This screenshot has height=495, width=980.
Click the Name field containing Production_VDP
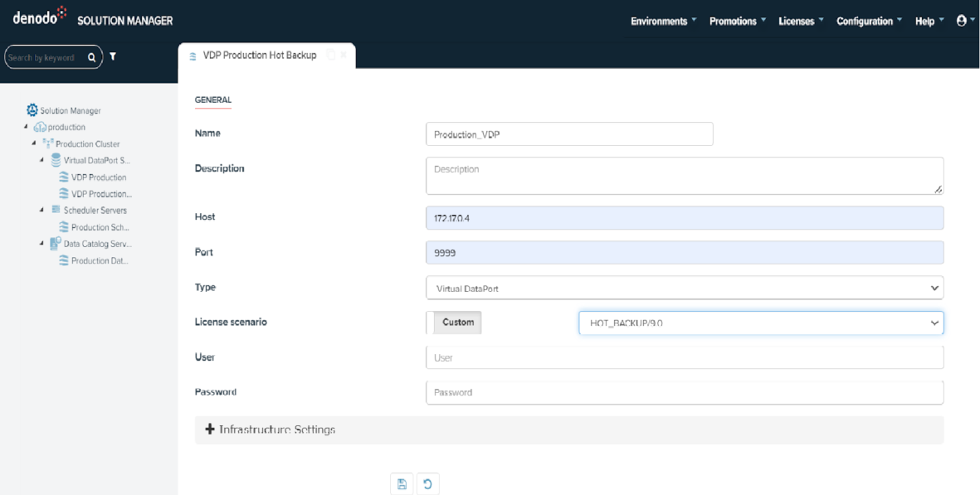tap(569, 133)
